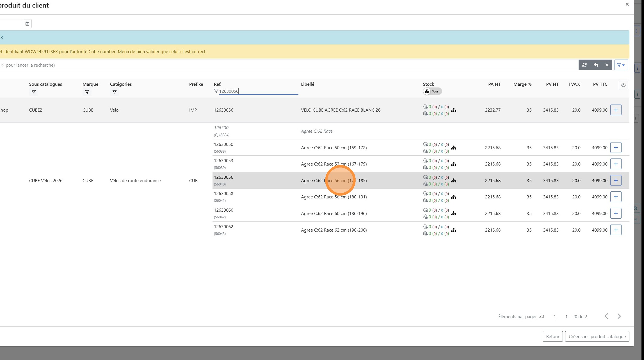Click hierarchy icon for Agree 50 cm row
This screenshot has height=360, width=644.
tap(454, 148)
